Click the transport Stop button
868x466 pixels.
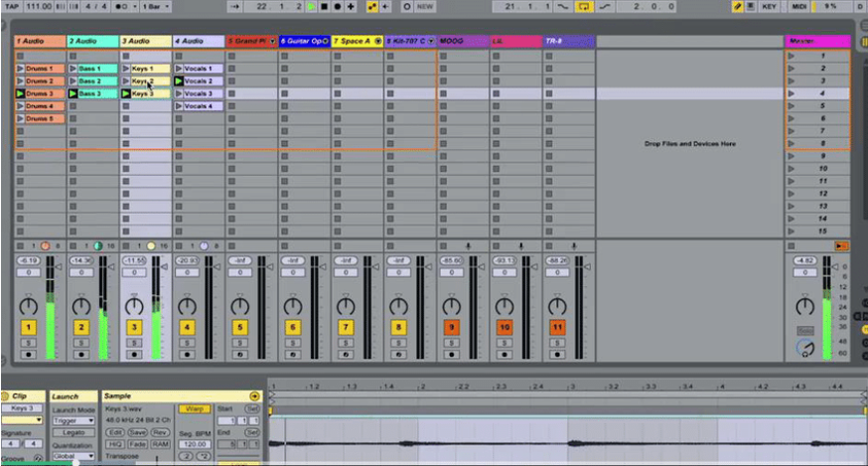point(325,7)
